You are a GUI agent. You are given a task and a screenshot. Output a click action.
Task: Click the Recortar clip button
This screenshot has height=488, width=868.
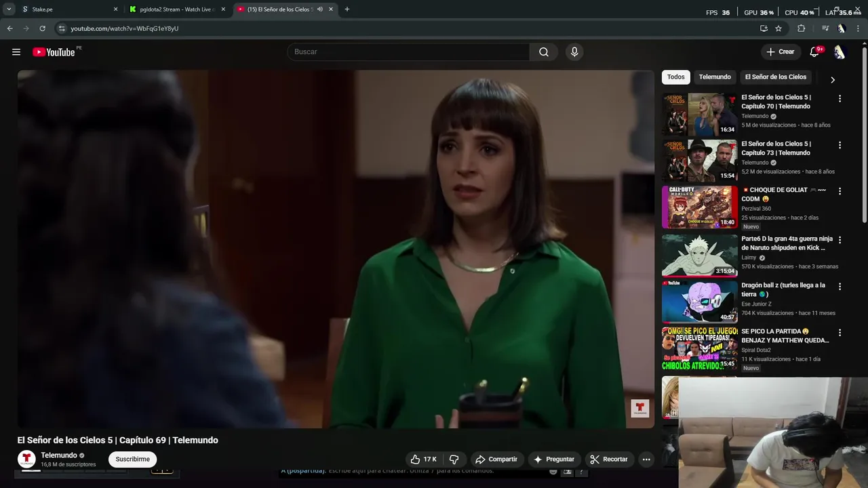coord(609,460)
